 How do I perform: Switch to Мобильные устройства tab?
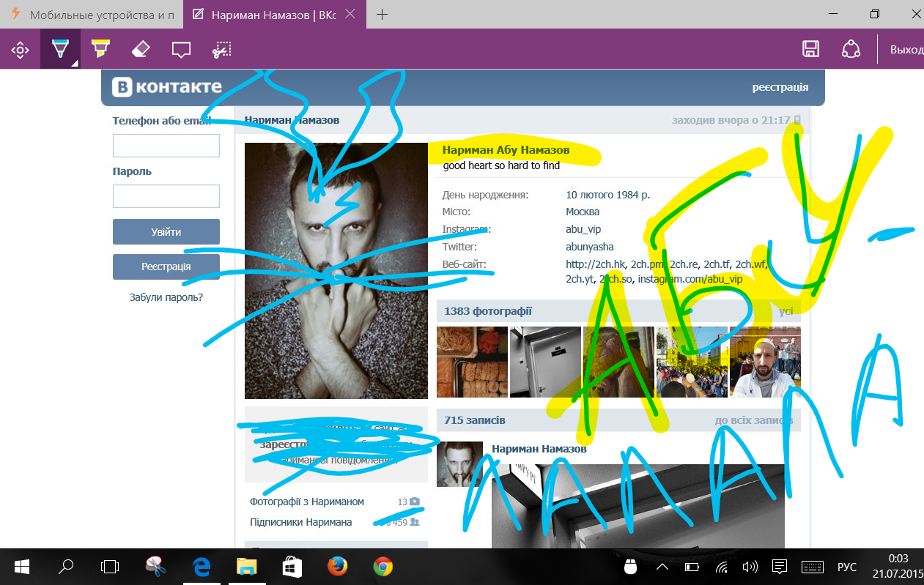tap(93, 15)
